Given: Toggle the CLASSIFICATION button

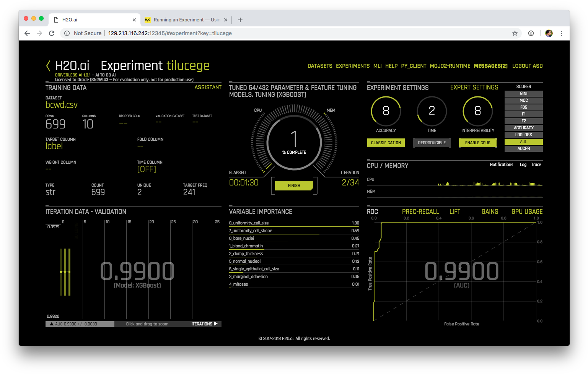Looking at the screenshot, I should coord(386,143).
